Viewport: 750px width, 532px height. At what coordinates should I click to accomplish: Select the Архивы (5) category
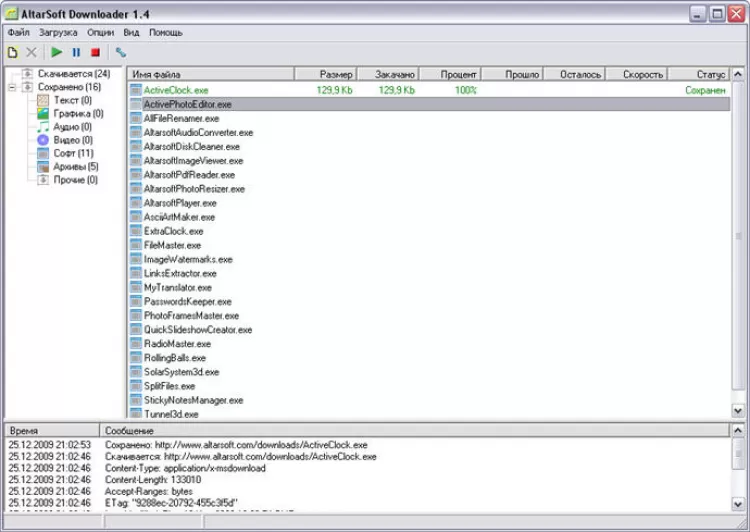coord(76,166)
